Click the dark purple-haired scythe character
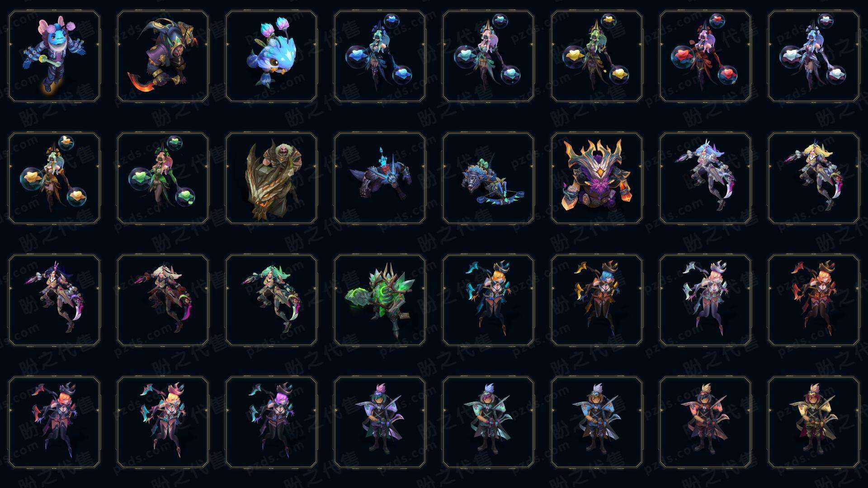Screen dimensions: 868x488 click(54, 300)
